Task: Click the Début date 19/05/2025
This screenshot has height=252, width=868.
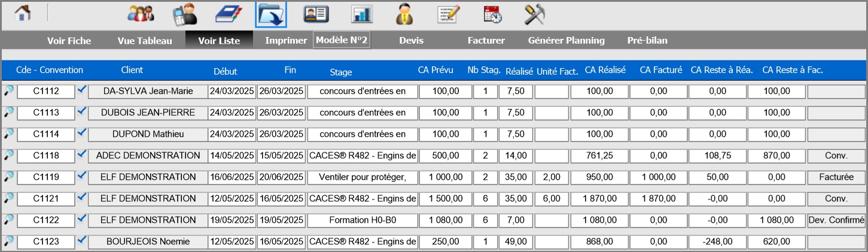Action: point(232,220)
